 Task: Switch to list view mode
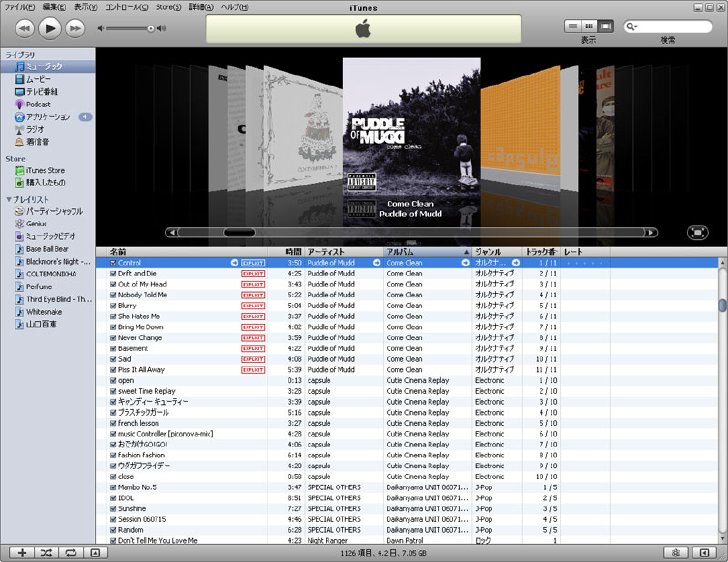(572, 26)
